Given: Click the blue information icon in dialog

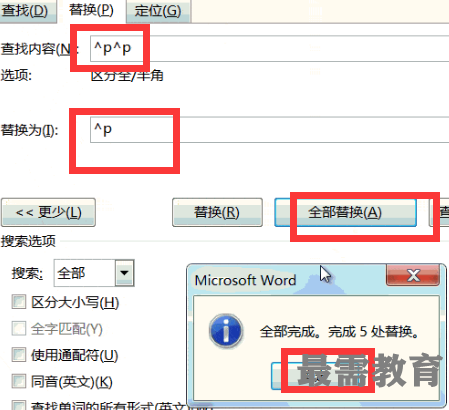Looking at the screenshot, I should [226, 331].
